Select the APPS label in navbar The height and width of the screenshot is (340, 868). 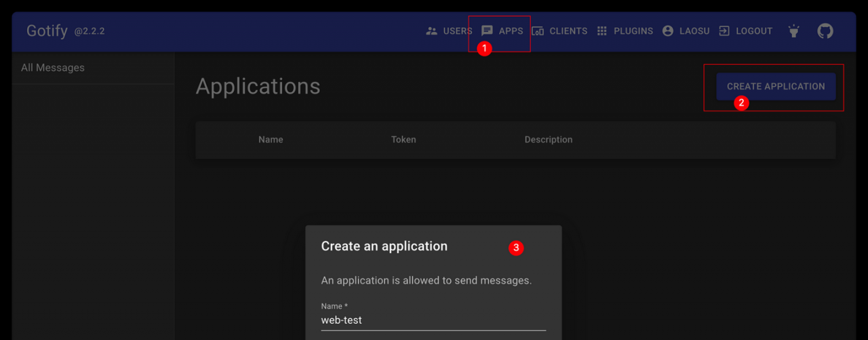pyautogui.click(x=511, y=31)
